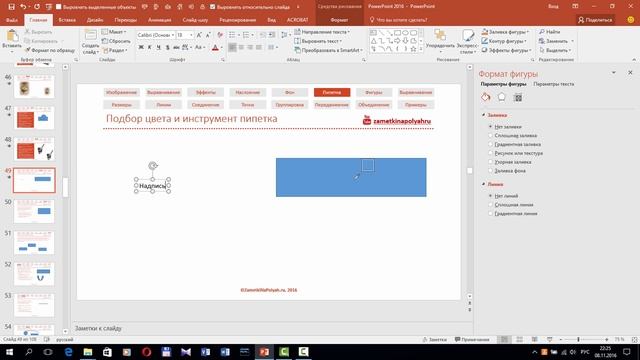The width and height of the screenshot is (640, 360).
Task: Open the Раздел section dropdown
Action: click(x=115, y=50)
